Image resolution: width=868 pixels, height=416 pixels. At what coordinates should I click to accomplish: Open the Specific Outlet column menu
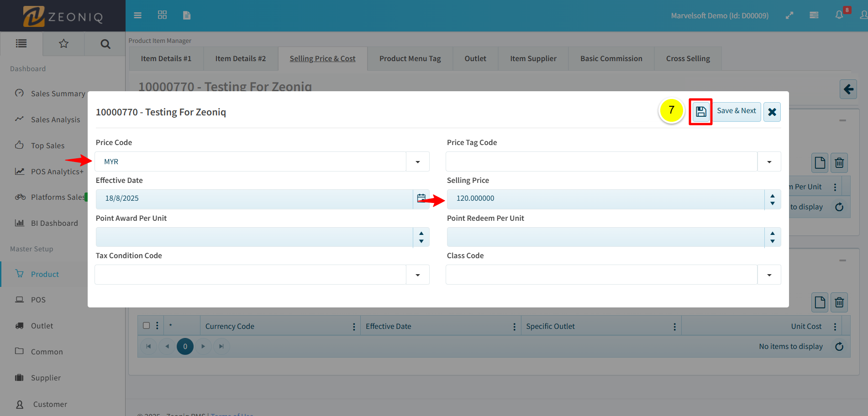click(x=674, y=327)
